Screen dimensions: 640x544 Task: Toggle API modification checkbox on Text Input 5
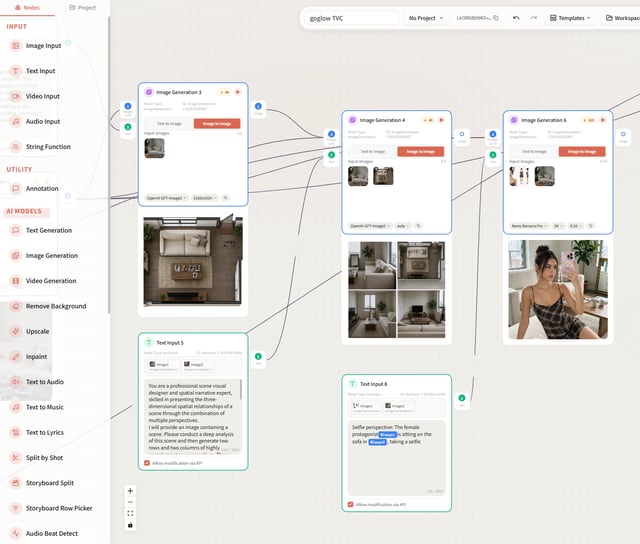(147, 463)
